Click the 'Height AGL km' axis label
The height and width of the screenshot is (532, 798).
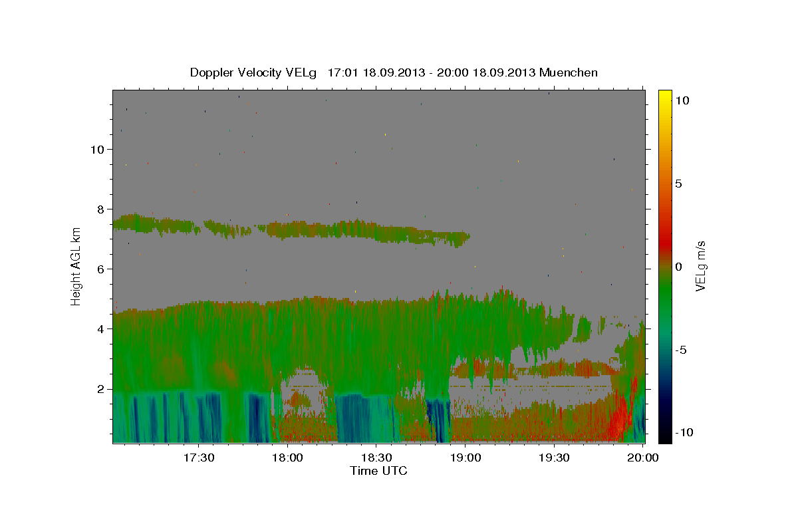tap(76, 266)
